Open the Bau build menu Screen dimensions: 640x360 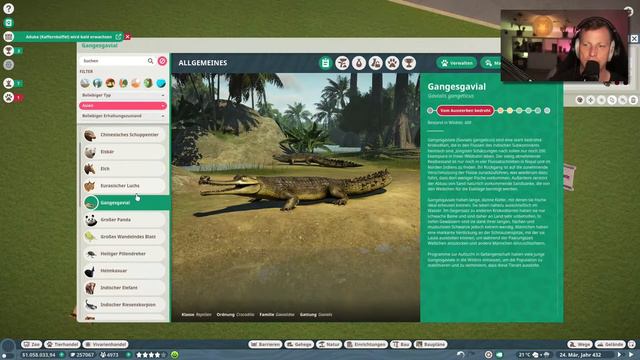pos(401,344)
